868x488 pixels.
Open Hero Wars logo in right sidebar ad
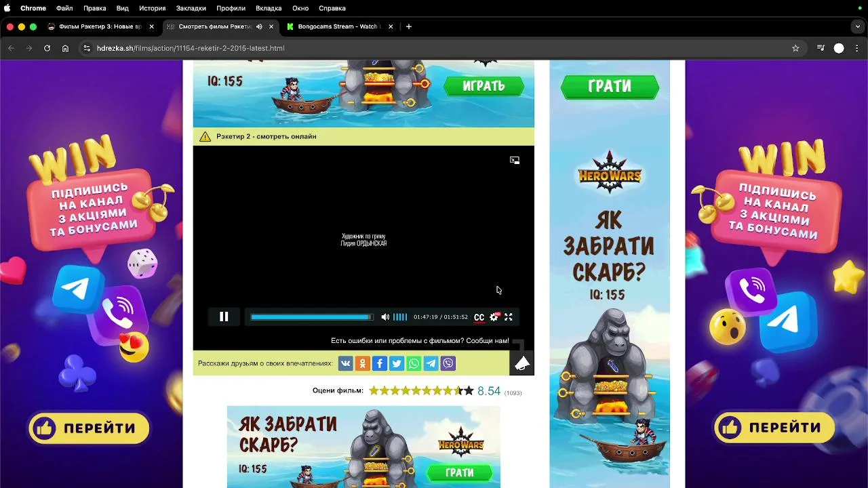(x=610, y=173)
